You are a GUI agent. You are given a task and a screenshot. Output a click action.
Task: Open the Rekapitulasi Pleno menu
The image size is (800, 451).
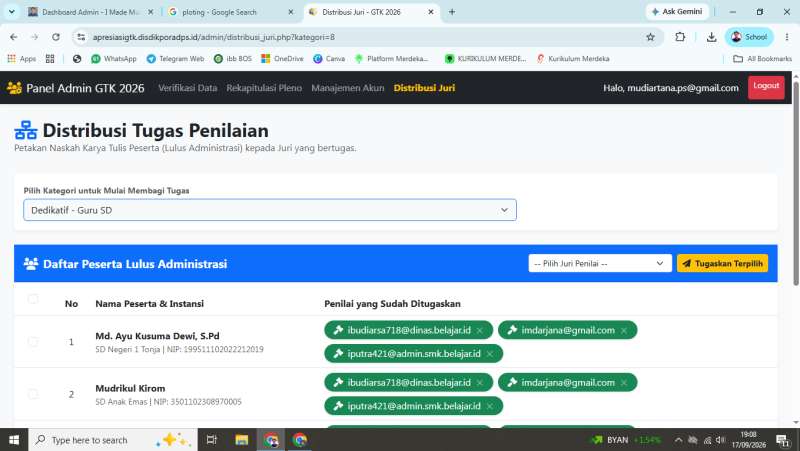(x=264, y=88)
